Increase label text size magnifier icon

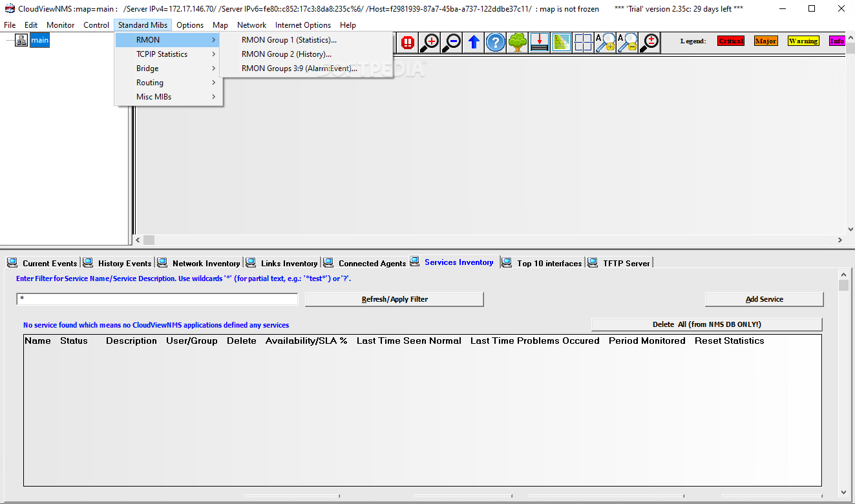point(606,43)
